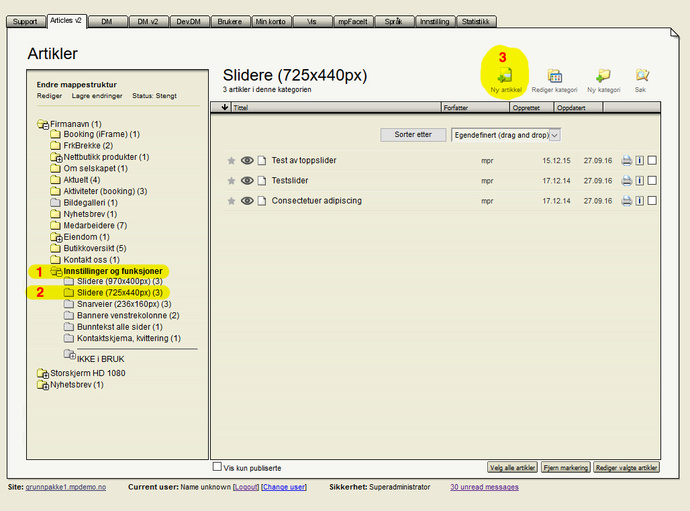The width and height of the screenshot is (690, 511).
Task: Toggle visibility eye for Test av toppslider
Action: [247, 160]
